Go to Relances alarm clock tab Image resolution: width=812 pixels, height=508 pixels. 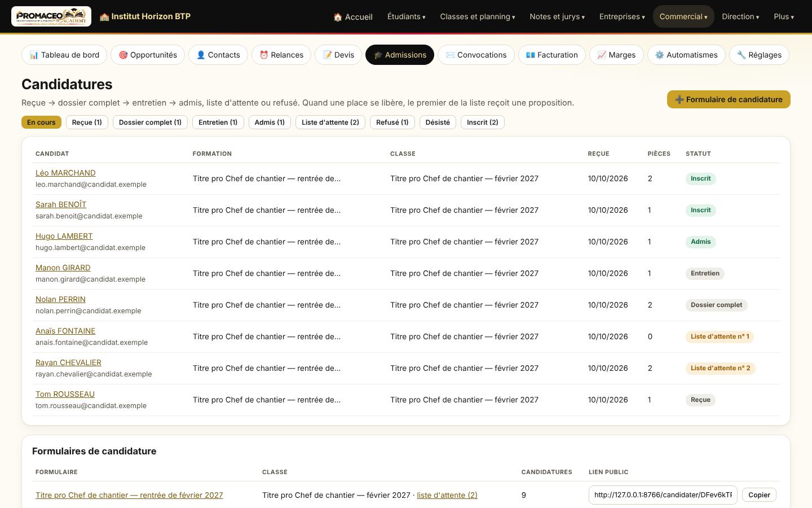click(x=281, y=55)
